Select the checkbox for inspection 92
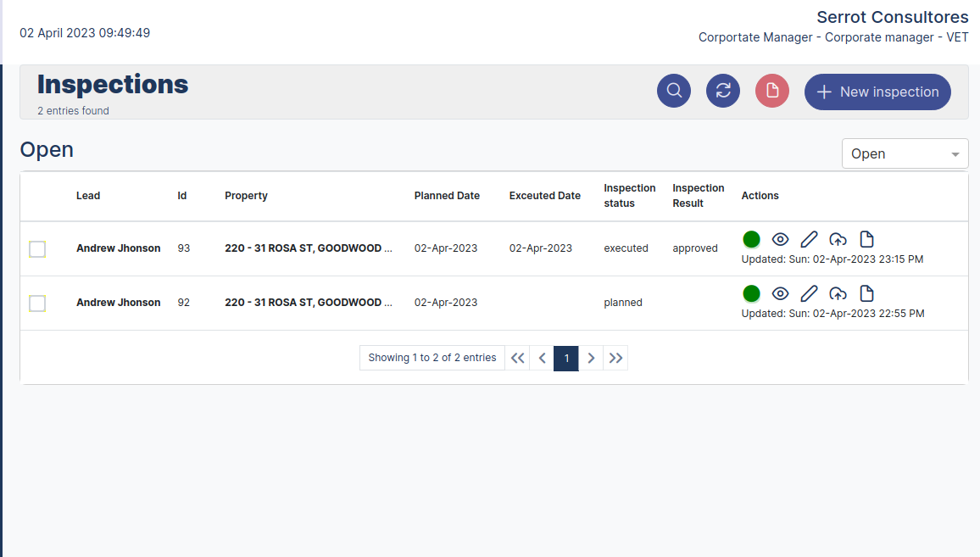980x557 pixels. [x=37, y=303]
